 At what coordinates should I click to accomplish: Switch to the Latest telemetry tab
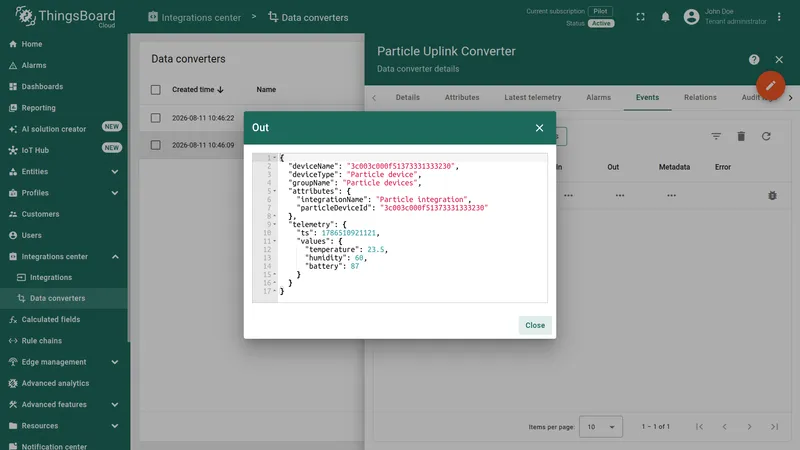tap(533, 97)
